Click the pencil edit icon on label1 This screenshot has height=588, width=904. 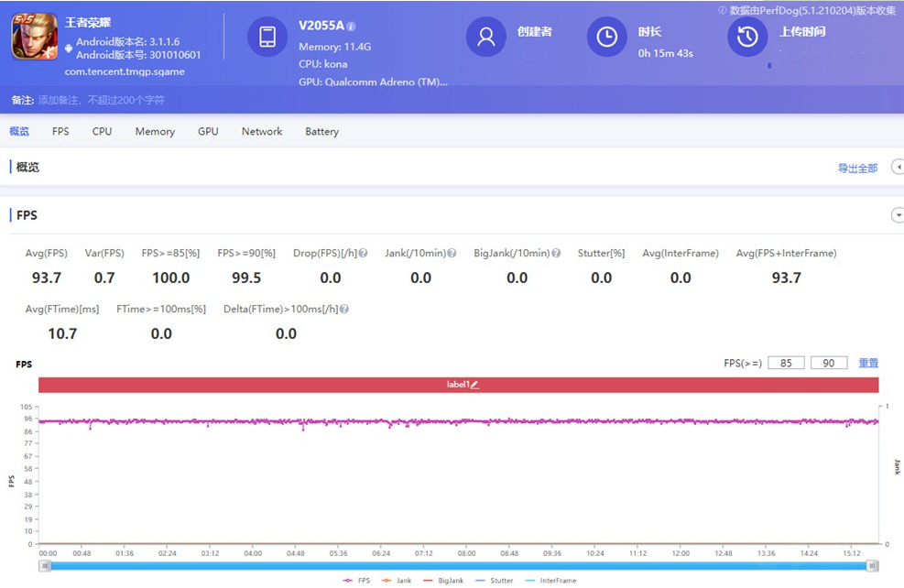475,385
